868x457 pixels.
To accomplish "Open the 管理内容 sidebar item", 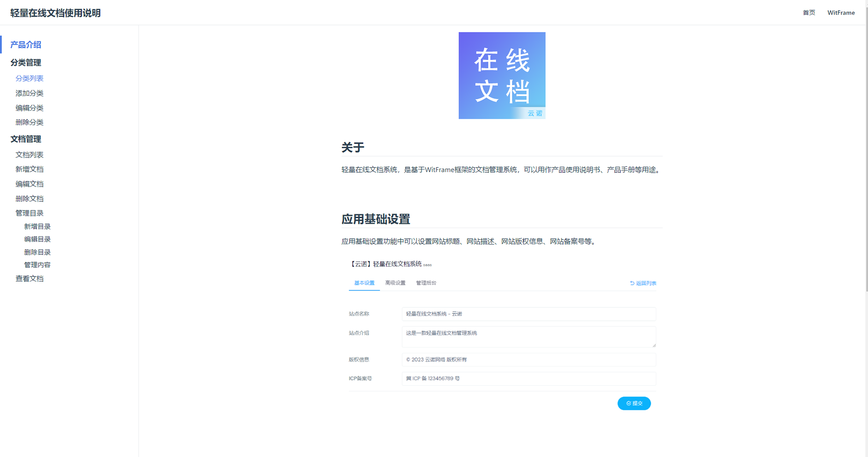I will coord(37,265).
